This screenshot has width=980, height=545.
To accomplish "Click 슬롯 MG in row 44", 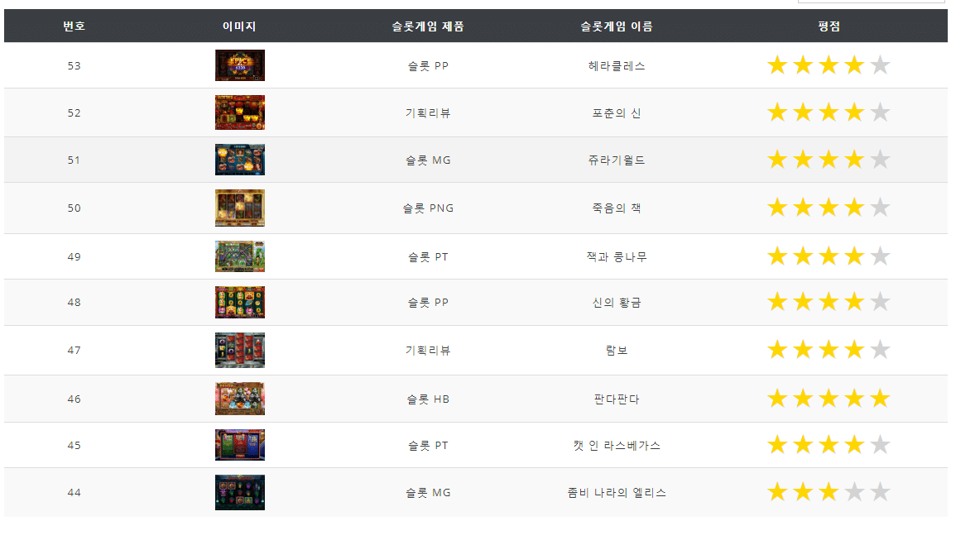I will 428,493.
